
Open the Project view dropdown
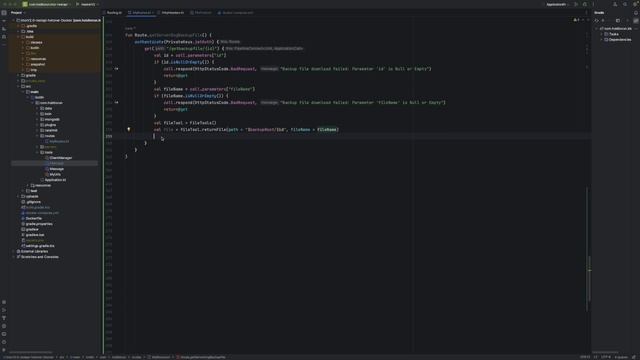click(x=18, y=13)
